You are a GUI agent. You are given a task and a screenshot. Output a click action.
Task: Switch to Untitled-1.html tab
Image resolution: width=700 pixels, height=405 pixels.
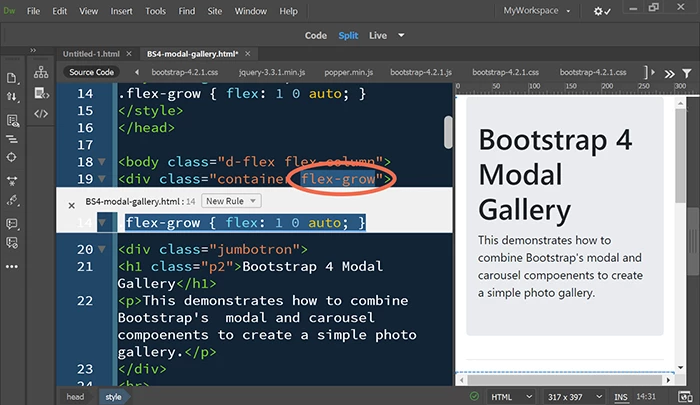pos(91,54)
